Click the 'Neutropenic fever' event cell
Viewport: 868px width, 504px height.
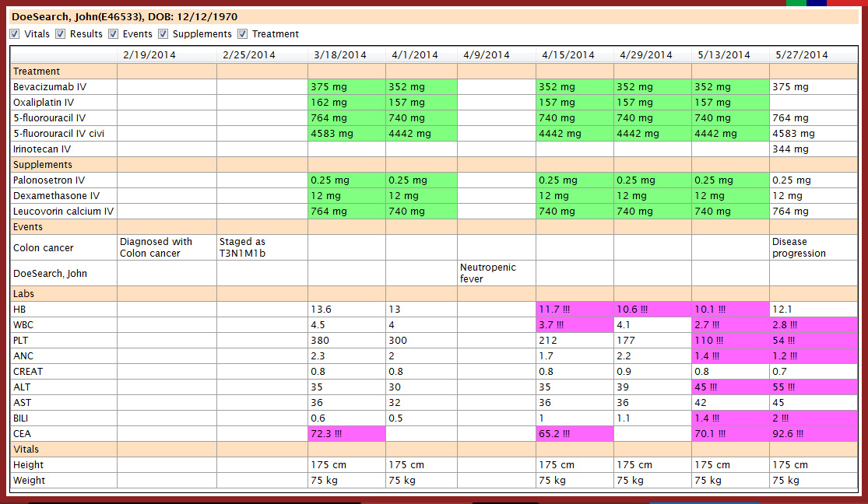[x=497, y=273]
